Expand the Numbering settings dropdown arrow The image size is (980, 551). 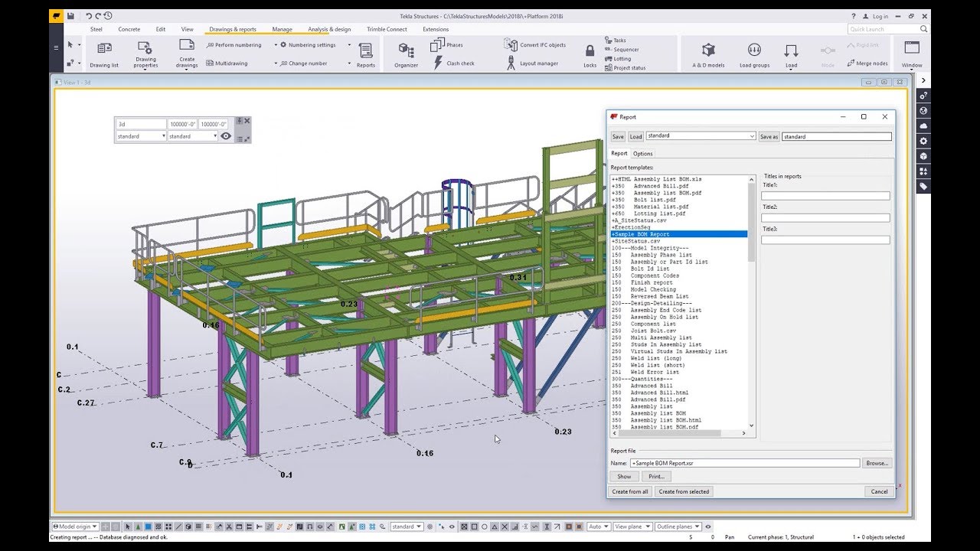pos(349,45)
